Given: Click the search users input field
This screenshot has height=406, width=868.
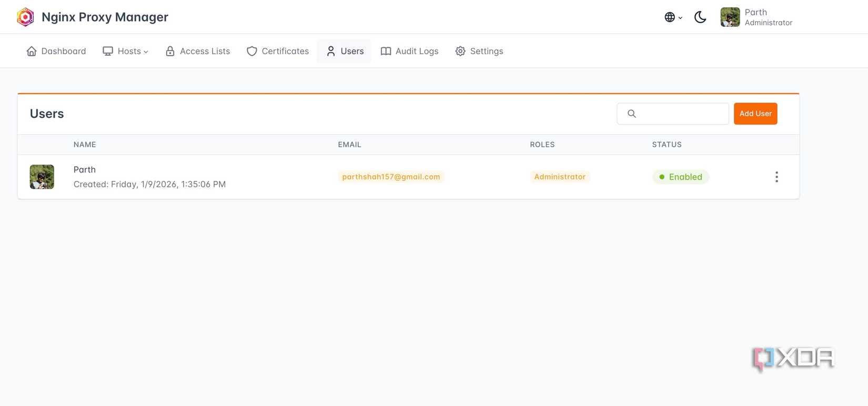Looking at the screenshot, I should click(673, 114).
